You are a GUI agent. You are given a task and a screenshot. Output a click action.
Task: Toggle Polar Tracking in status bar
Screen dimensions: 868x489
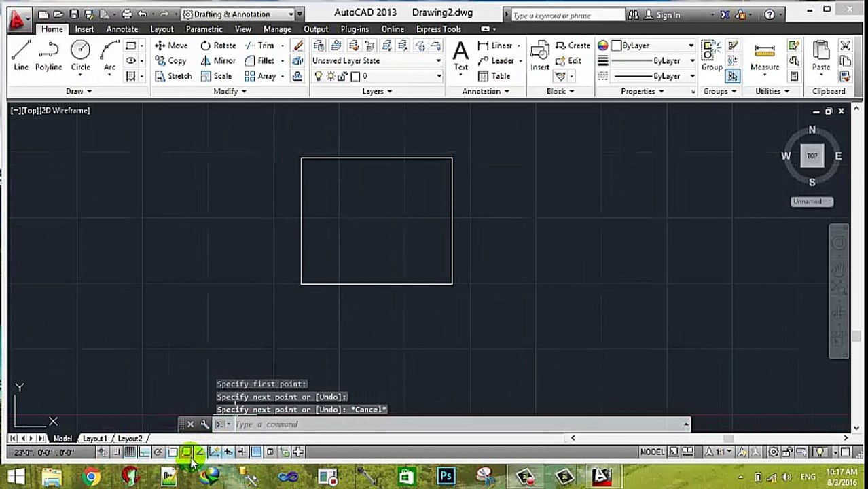tap(158, 452)
